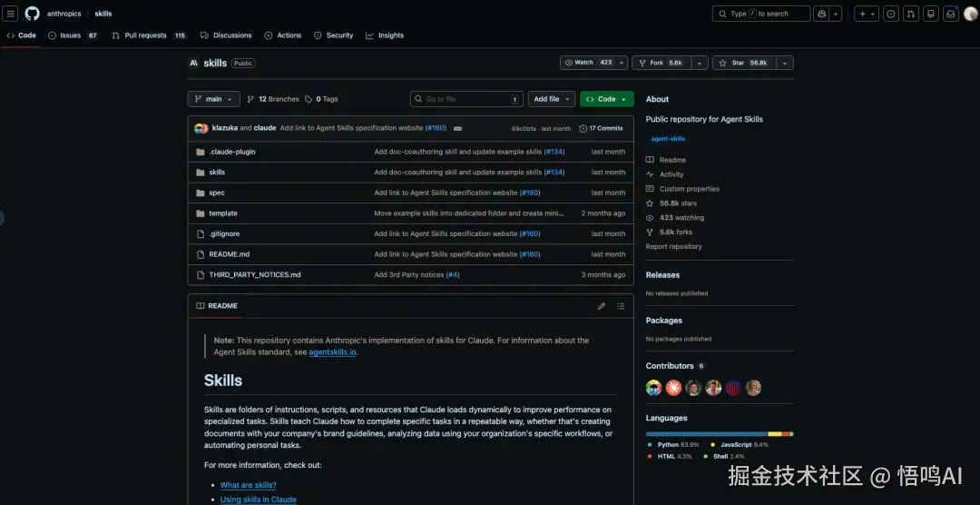This screenshot has height=505, width=980.
Task: Open the notifications inbox icon
Action: 951,14
